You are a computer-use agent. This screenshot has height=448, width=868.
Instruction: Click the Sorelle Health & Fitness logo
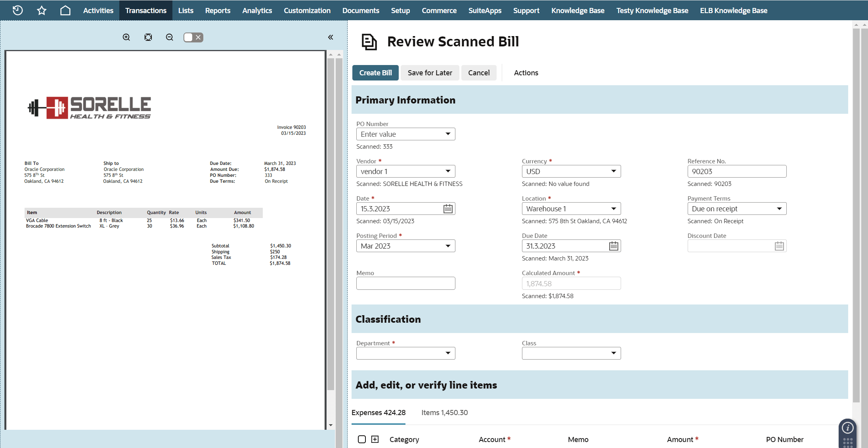click(x=89, y=107)
